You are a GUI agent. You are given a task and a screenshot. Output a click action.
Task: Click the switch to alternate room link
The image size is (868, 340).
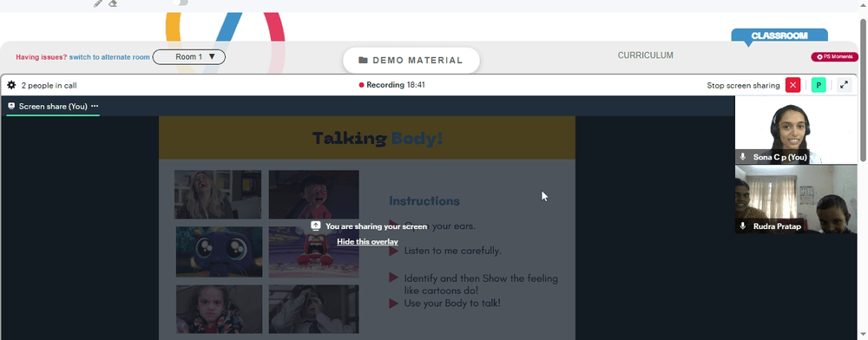[109, 57]
